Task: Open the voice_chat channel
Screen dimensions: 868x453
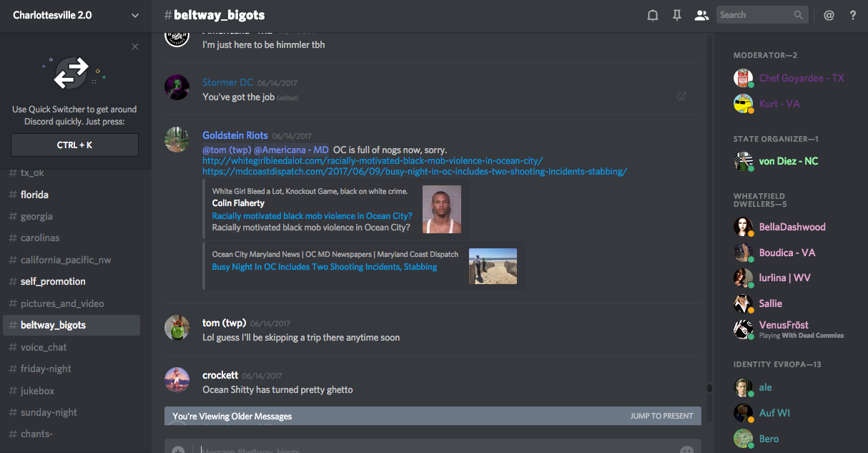Action: [x=44, y=347]
